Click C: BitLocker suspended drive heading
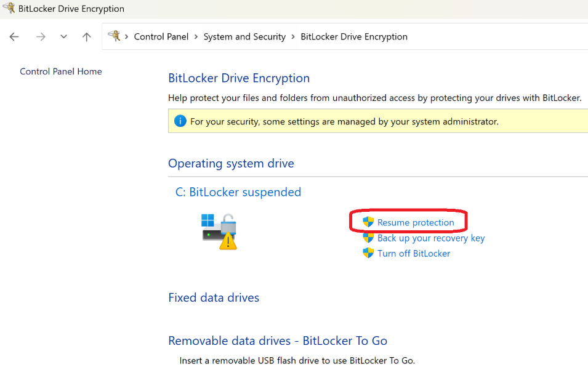The width and height of the screenshot is (588, 375). tap(238, 192)
